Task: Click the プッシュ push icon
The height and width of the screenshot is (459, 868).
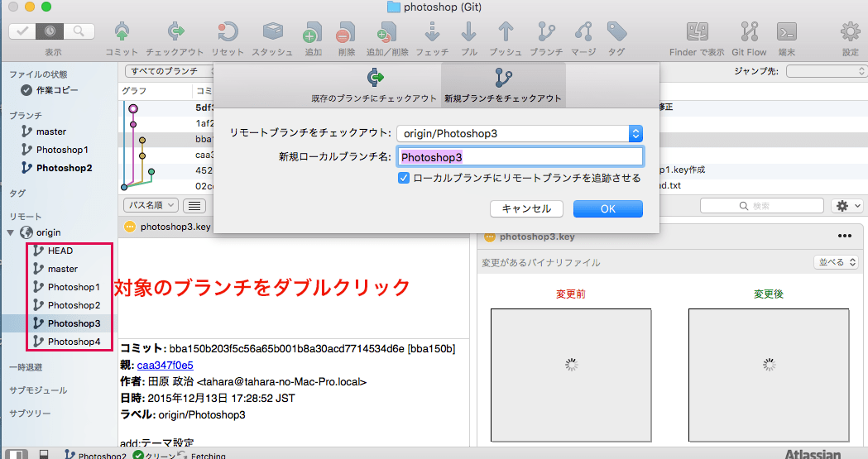Action: [506, 32]
